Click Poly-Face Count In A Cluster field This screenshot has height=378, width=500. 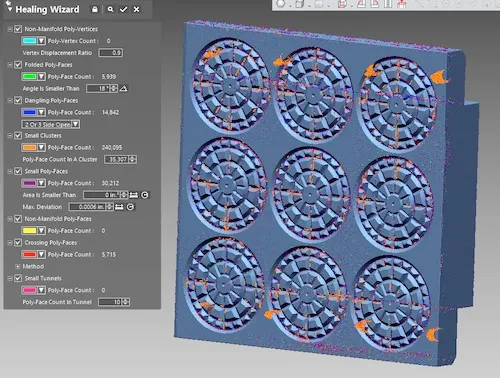116,159
